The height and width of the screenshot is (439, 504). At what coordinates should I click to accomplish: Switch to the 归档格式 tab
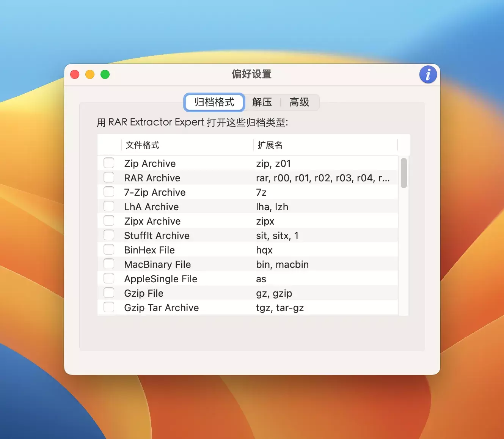214,102
